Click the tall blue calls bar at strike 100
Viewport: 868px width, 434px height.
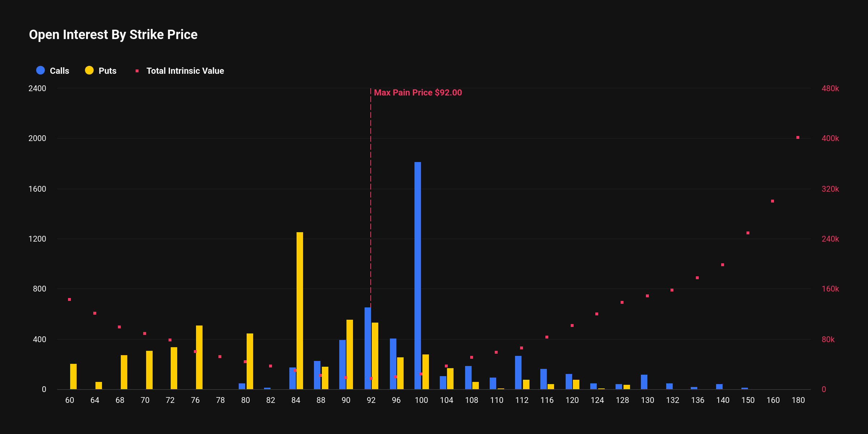tap(418, 275)
